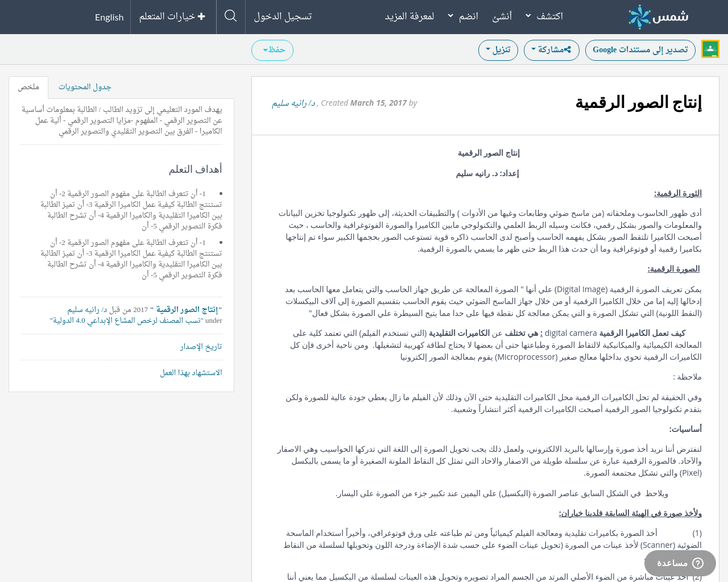The image size is (728, 582).
Task: Click the sidebar author link د/ رانيه سليم
Action: click(x=87, y=310)
